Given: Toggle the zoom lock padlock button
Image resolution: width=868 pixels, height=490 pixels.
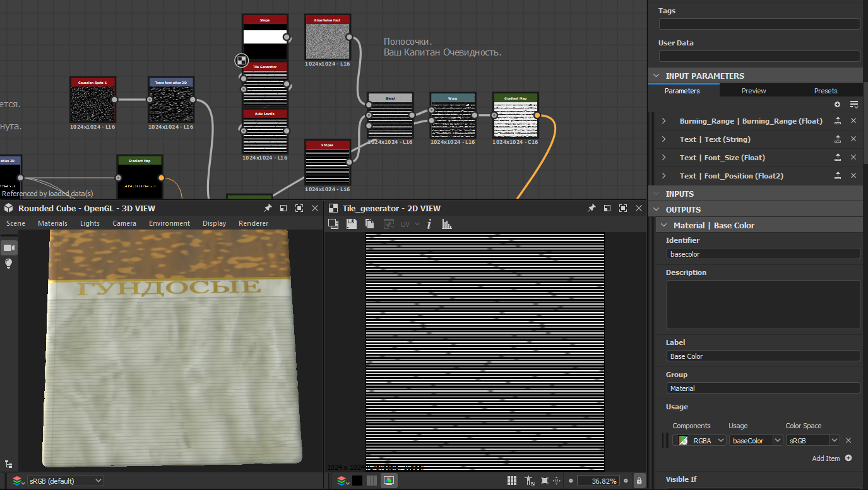Looking at the screenshot, I should (639, 481).
